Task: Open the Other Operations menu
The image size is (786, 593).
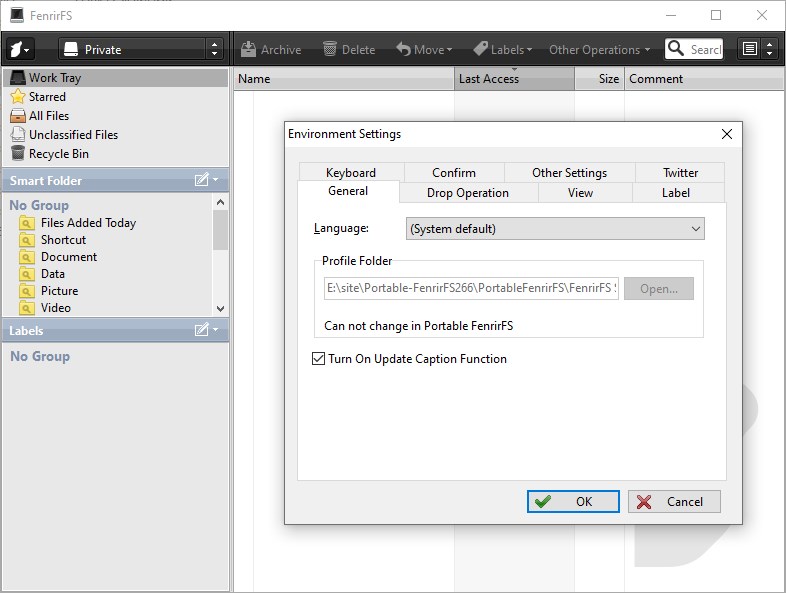Action: [600, 50]
